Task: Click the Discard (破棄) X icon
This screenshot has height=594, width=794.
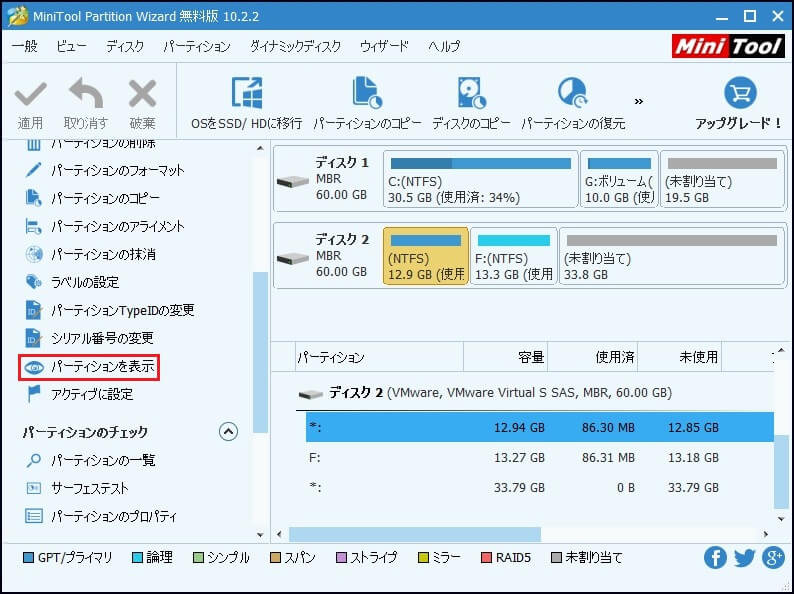Action: point(142,94)
